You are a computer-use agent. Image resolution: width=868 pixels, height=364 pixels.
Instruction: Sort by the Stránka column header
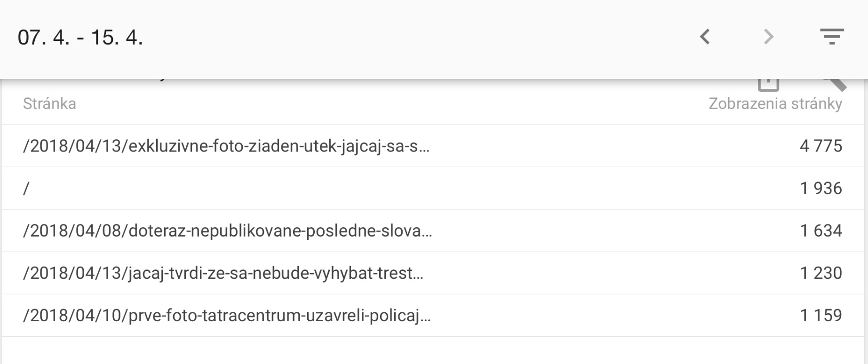click(49, 103)
